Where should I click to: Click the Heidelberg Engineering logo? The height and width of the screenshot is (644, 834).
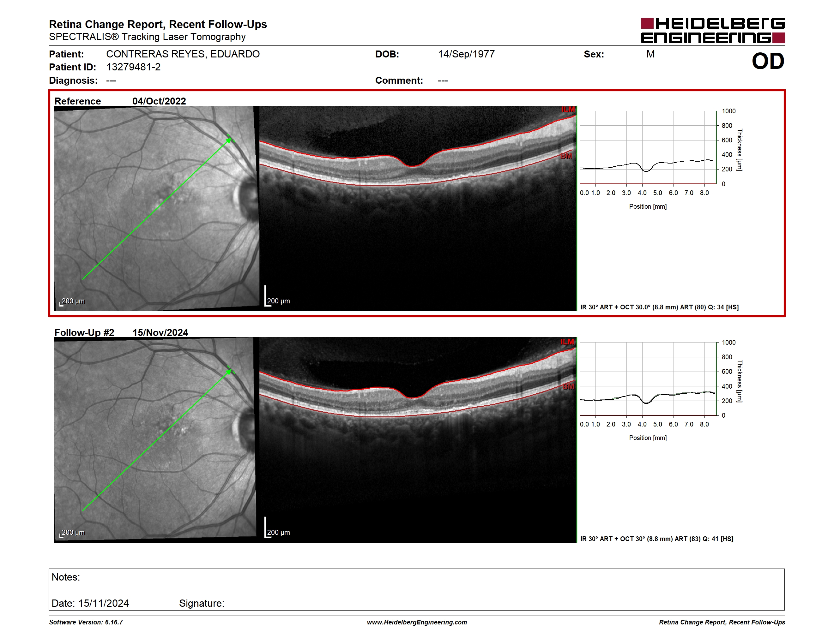click(x=713, y=31)
